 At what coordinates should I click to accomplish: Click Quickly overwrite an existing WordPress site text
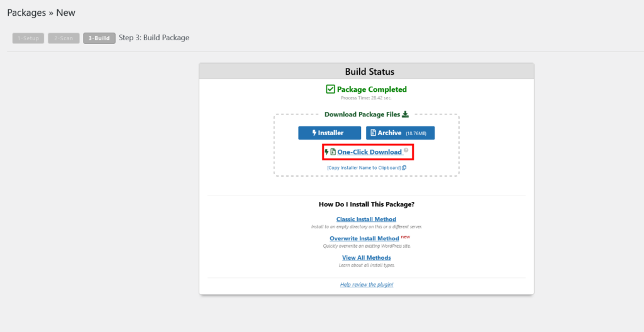(367, 246)
